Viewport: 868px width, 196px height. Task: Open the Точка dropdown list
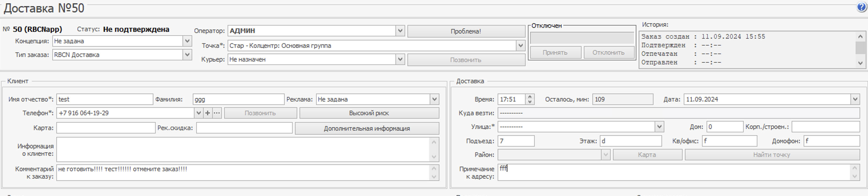click(521, 45)
